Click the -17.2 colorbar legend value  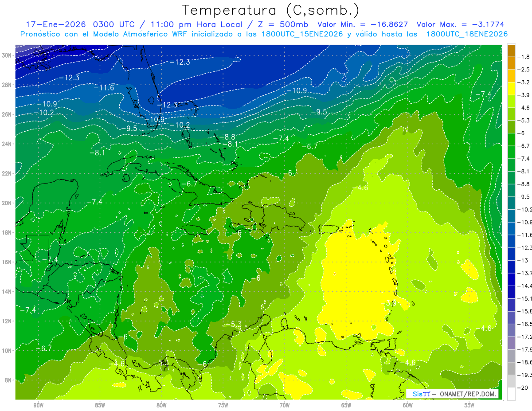(525, 337)
